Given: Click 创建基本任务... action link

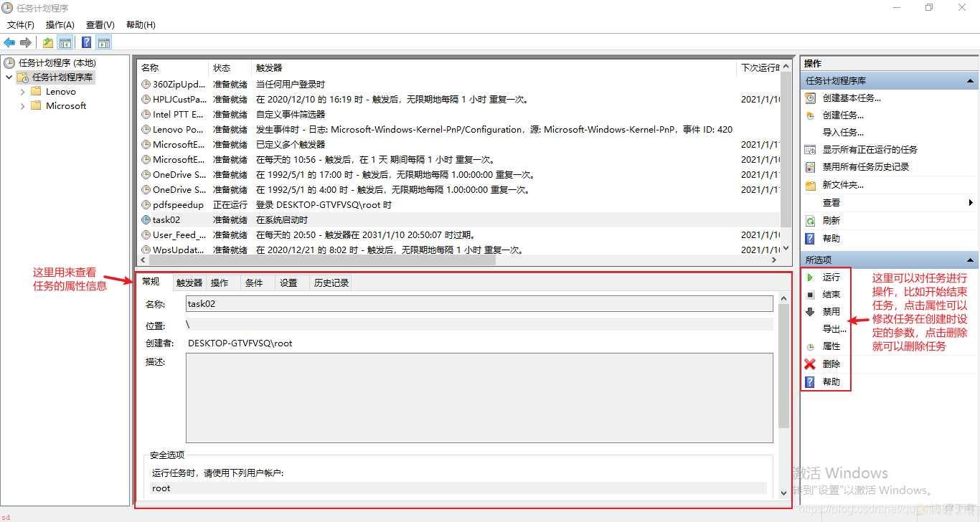Looking at the screenshot, I should 852,98.
